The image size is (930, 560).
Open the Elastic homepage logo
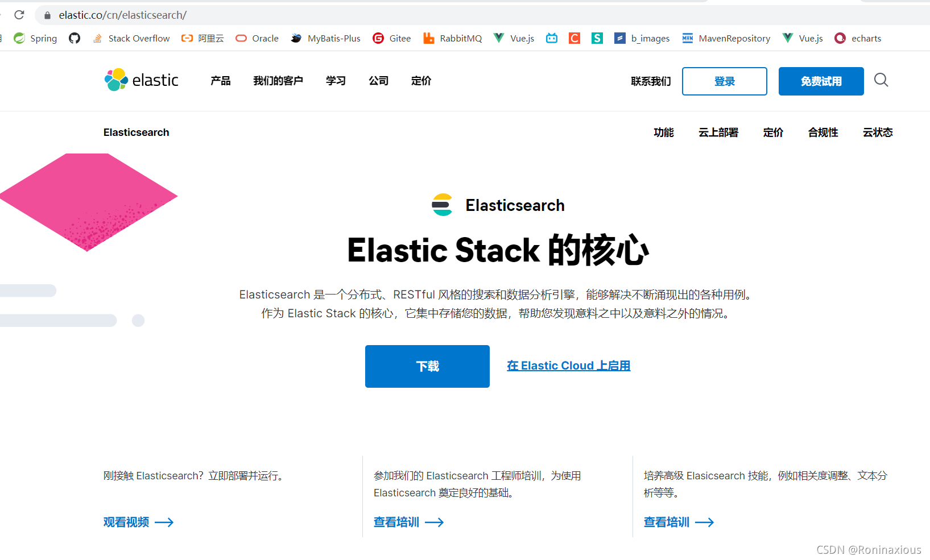point(140,80)
